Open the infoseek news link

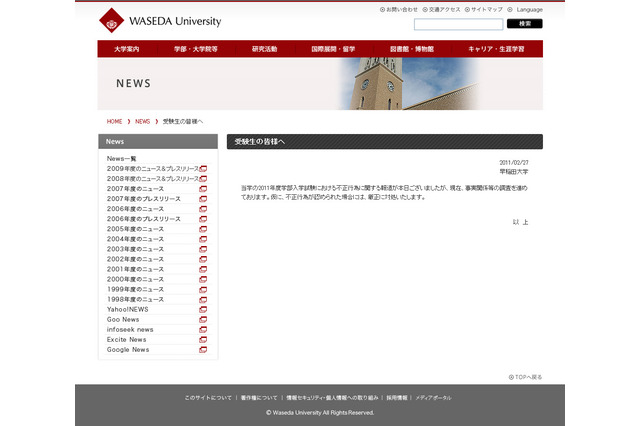130,330
